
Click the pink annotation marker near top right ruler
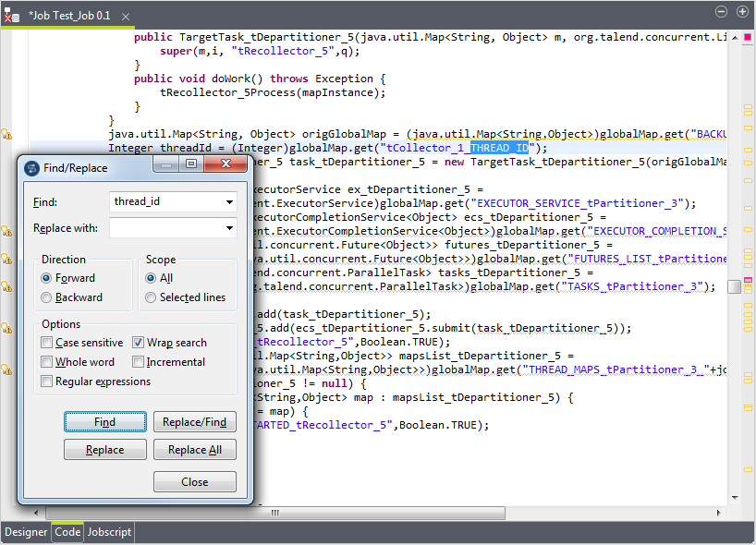pyautogui.click(x=747, y=36)
